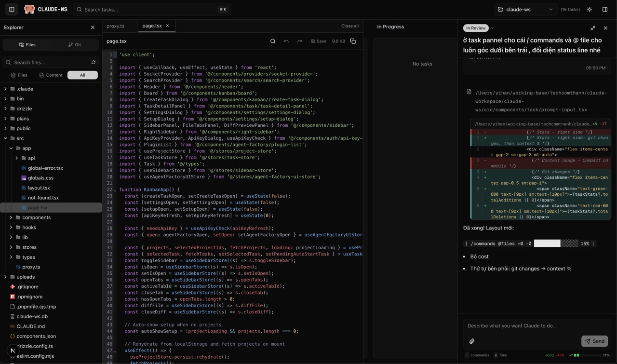Image resolution: width=617 pixels, height=364 pixels.
Task: Open the claude-ws project dropdown
Action: tap(525, 9)
